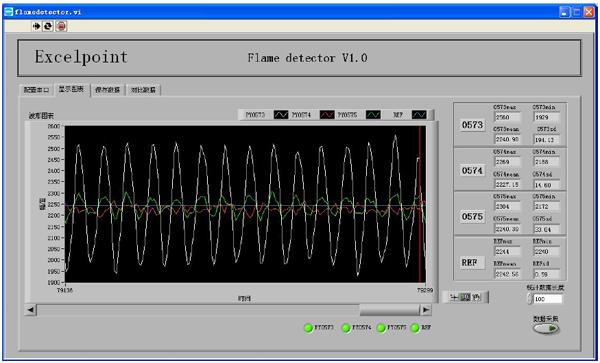Open the FY0573 plot legend waveform icon
The height and width of the screenshot is (363, 600).
(x=281, y=114)
